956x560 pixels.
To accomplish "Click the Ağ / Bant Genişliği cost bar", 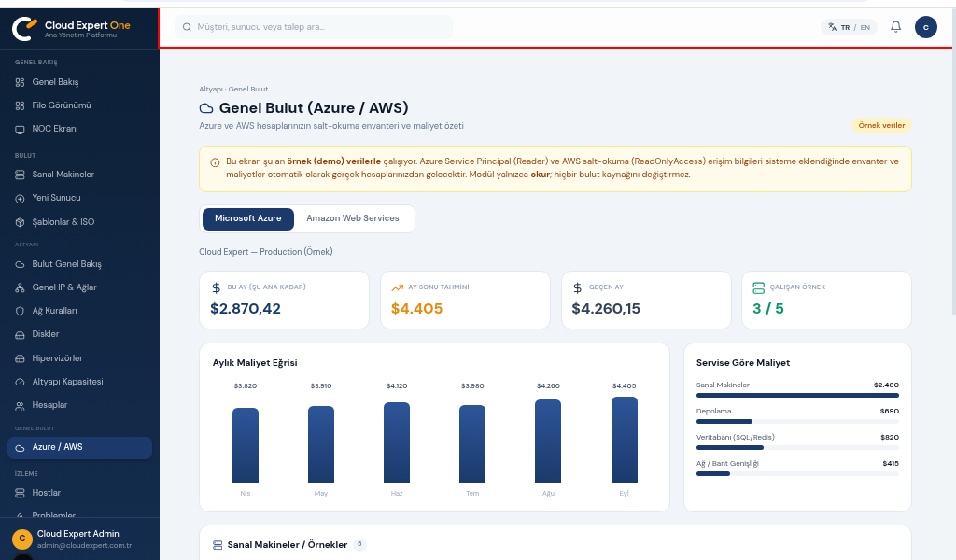I will [797, 474].
